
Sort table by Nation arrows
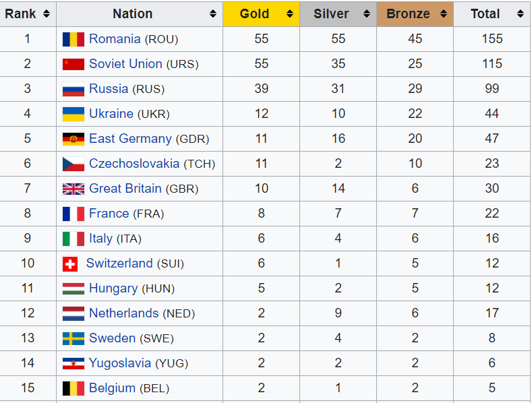pos(213,14)
